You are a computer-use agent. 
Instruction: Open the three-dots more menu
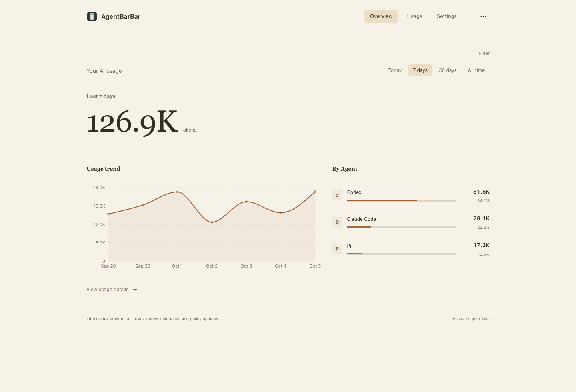483,16
